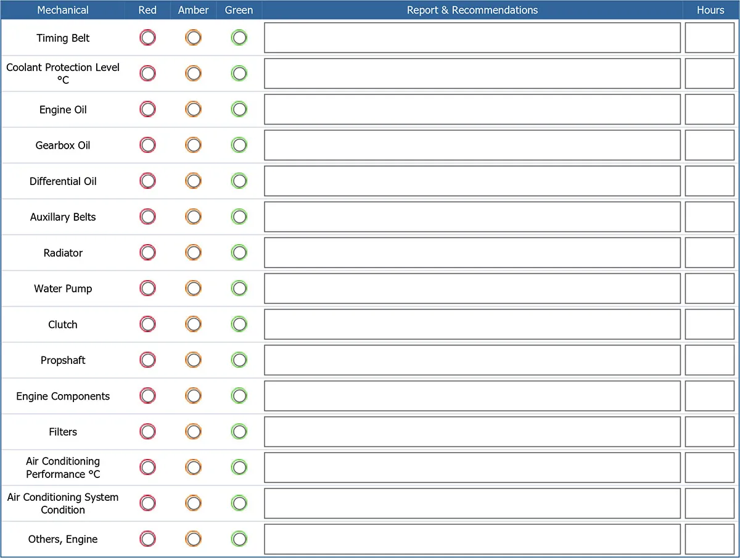Screen dimensions: 740x560
Task: Mark Others, Engine as Red
Action: click(x=148, y=539)
